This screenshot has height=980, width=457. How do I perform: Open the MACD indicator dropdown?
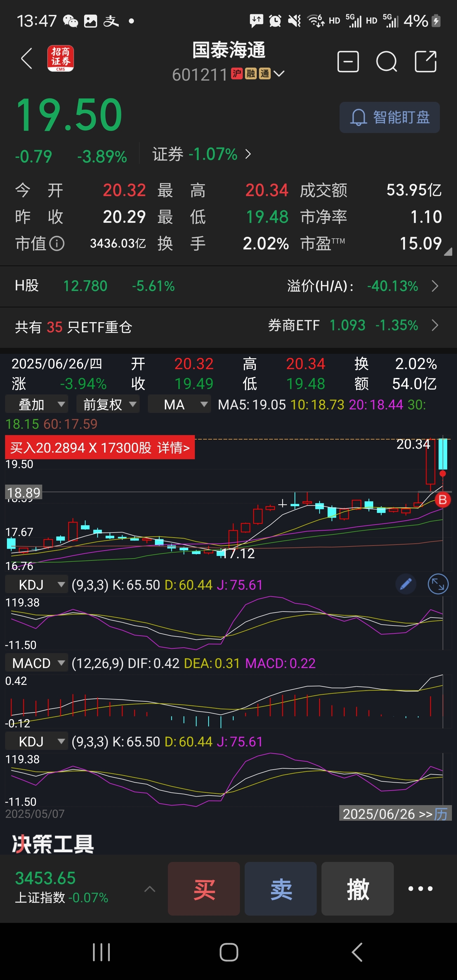pos(36,663)
